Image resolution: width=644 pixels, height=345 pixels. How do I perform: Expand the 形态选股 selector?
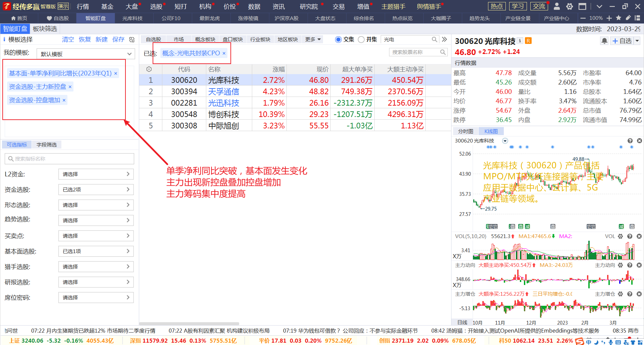point(96,205)
